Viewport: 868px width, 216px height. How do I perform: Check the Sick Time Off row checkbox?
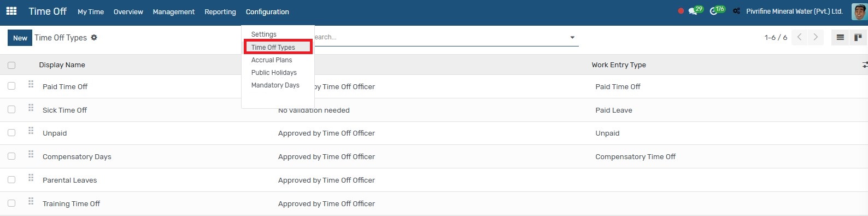[x=11, y=109]
